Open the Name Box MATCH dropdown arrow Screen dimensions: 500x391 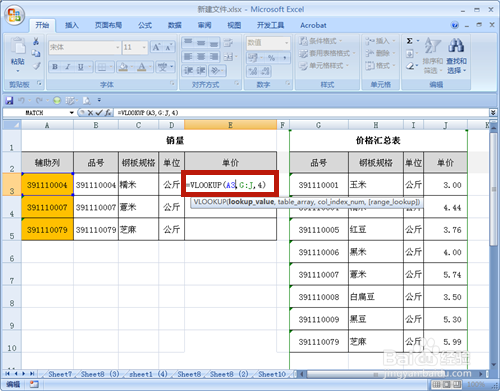[x=71, y=113]
